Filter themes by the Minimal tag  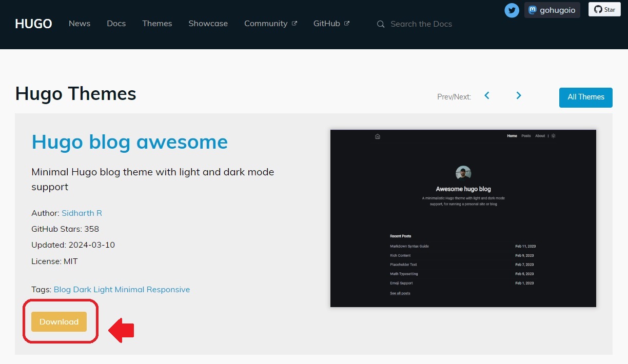(x=129, y=290)
